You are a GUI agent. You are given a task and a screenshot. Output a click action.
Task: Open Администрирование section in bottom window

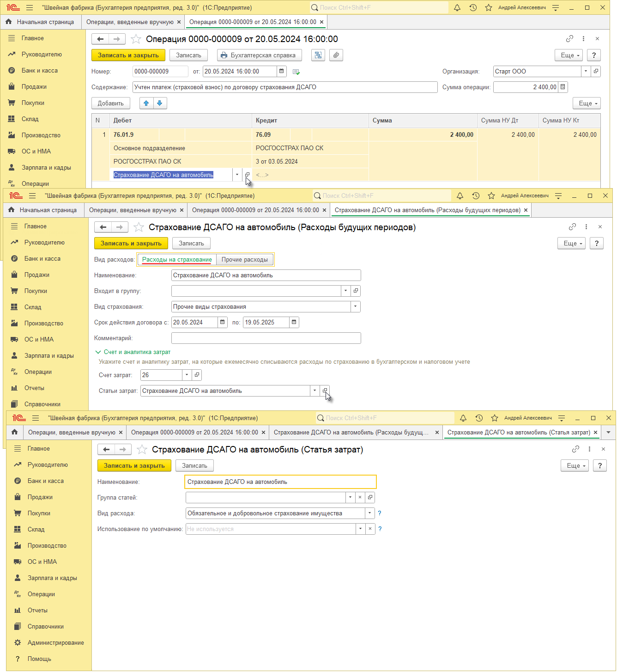pos(56,642)
